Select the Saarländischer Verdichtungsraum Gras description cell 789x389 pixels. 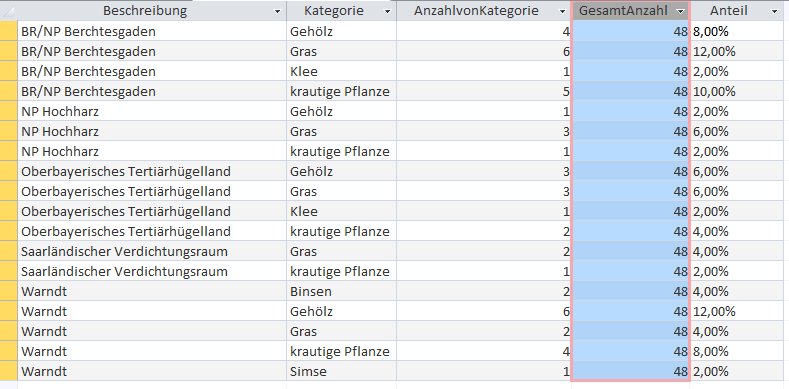[x=152, y=251]
